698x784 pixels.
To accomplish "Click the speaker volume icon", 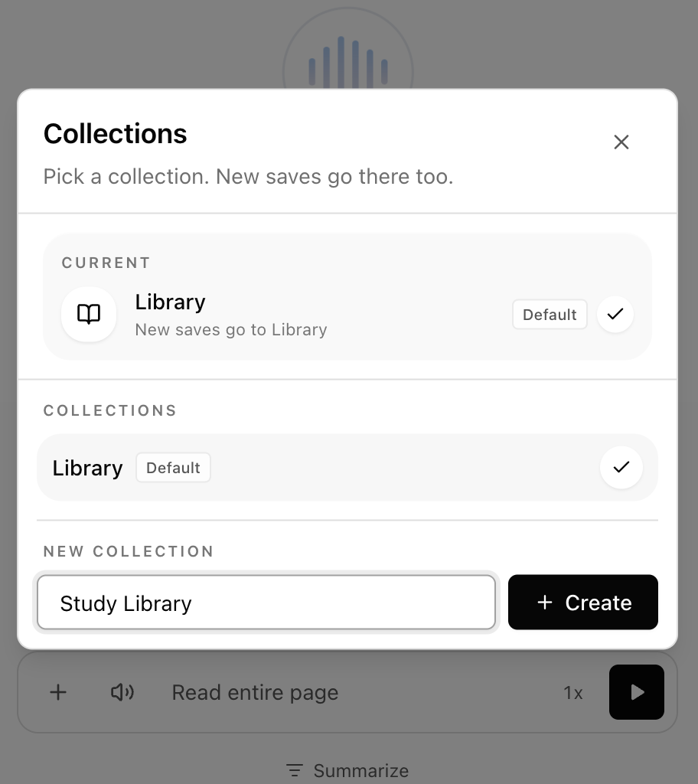I will coord(122,692).
